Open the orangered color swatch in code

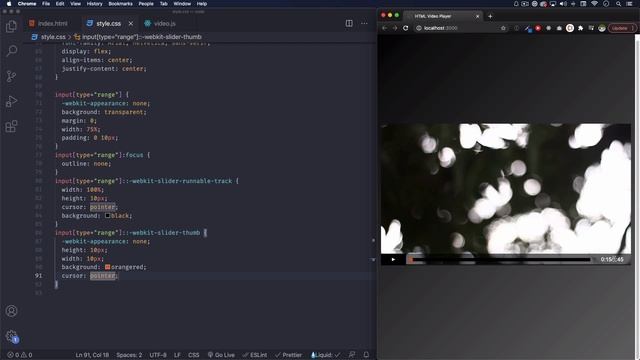[x=107, y=267]
